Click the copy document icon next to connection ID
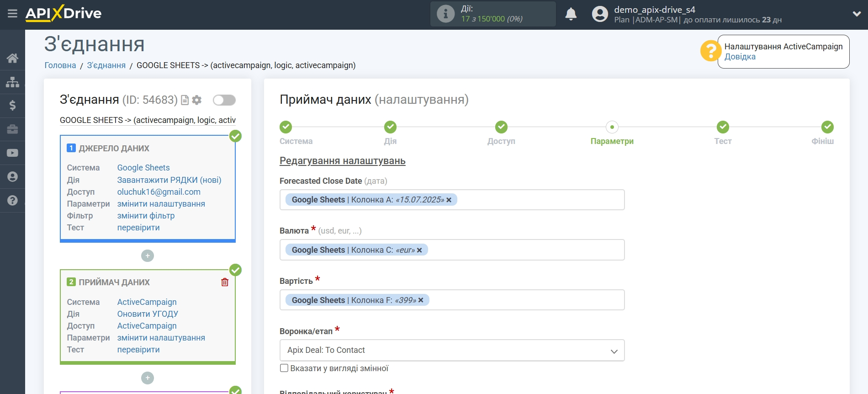 pos(185,100)
